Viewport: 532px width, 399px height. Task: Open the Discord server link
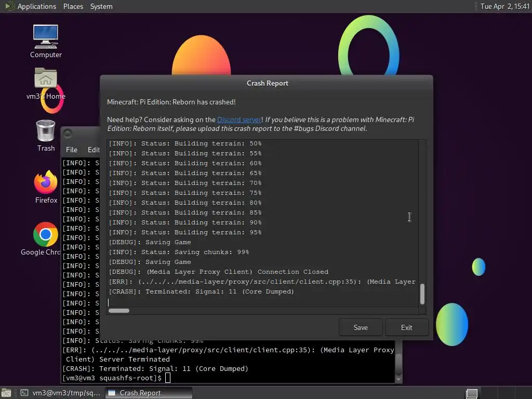pyautogui.click(x=239, y=120)
